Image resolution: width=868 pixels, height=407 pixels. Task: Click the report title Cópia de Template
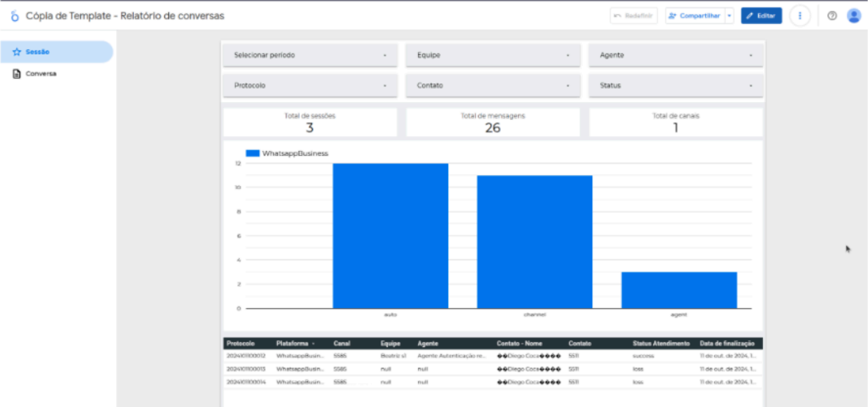(125, 16)
